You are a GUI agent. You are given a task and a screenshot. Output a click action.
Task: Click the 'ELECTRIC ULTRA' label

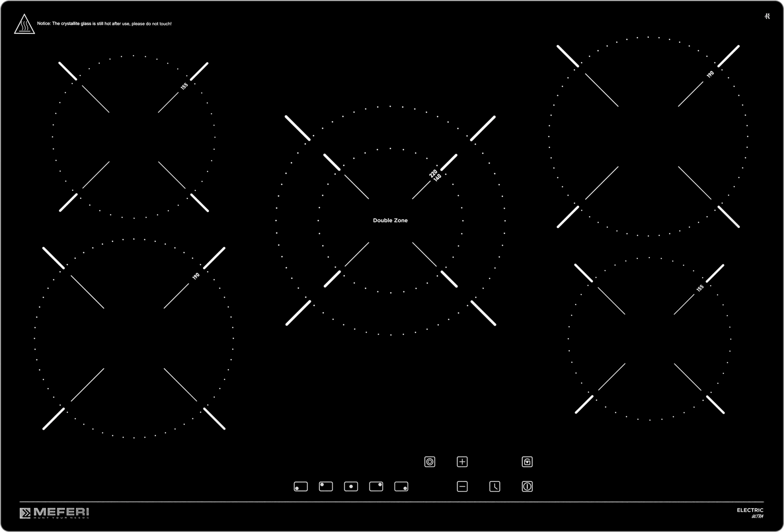click(750, 513)
